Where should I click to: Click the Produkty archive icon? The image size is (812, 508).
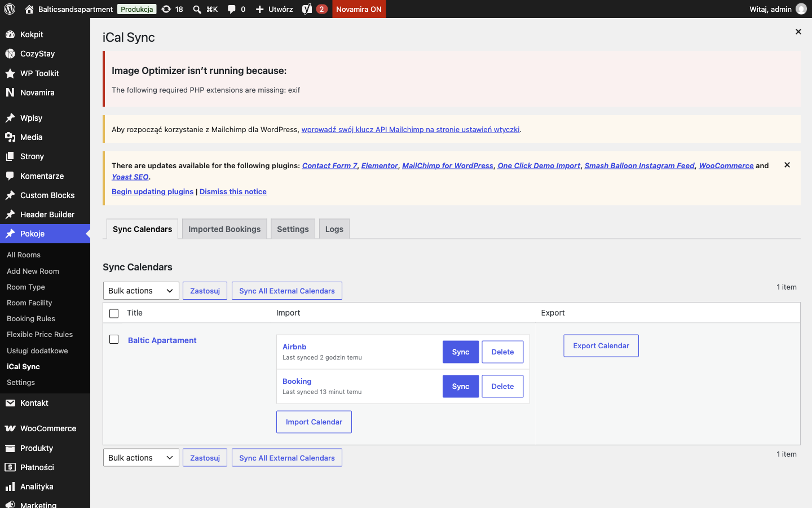tap(10, 448)
